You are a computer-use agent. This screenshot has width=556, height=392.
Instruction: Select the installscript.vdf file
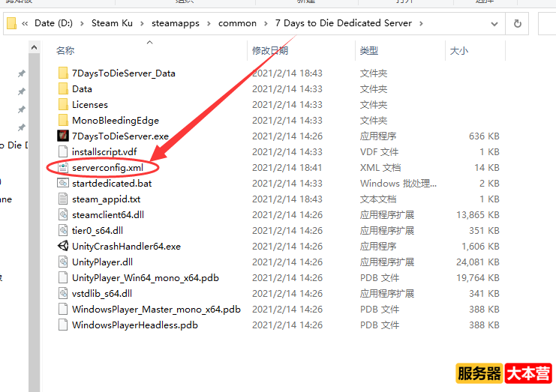pos(104,152)
